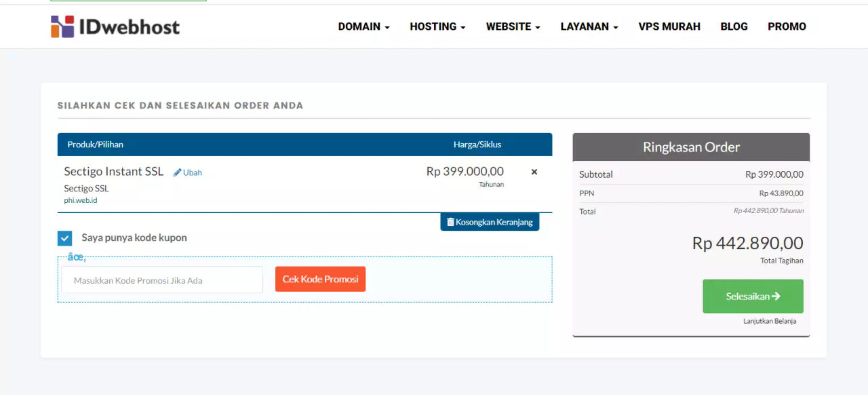This screenshot has width=868, height=395.
Task: Click the Rp 442.890,00 total tagihan
Action: point(748,243)
